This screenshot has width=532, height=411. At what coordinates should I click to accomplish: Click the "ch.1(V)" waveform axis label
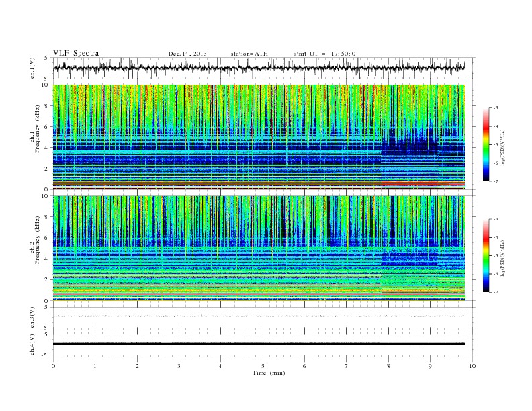coord(32,68)
